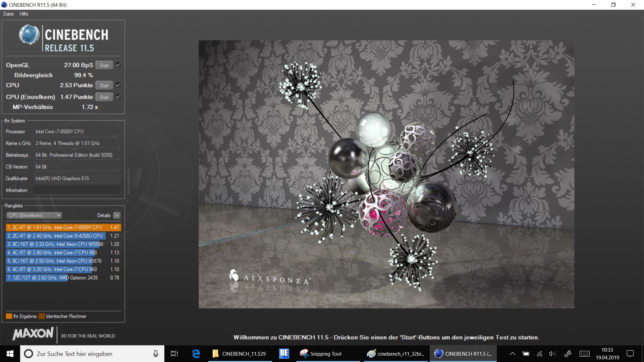644x362 pixels.
Task: Click the Task View taskbar icon
Action: [x=174, y=354]
